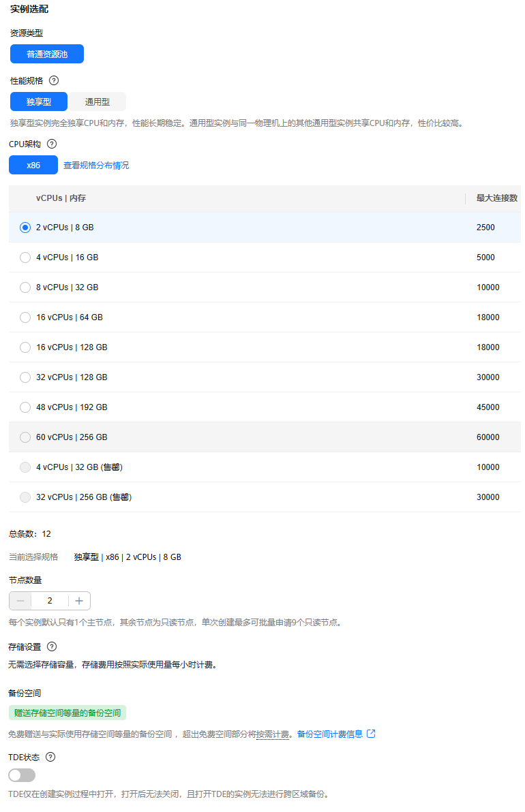525x812 pixels.
Task: Open help icon next to CPU架构
Action: [52, 144]
